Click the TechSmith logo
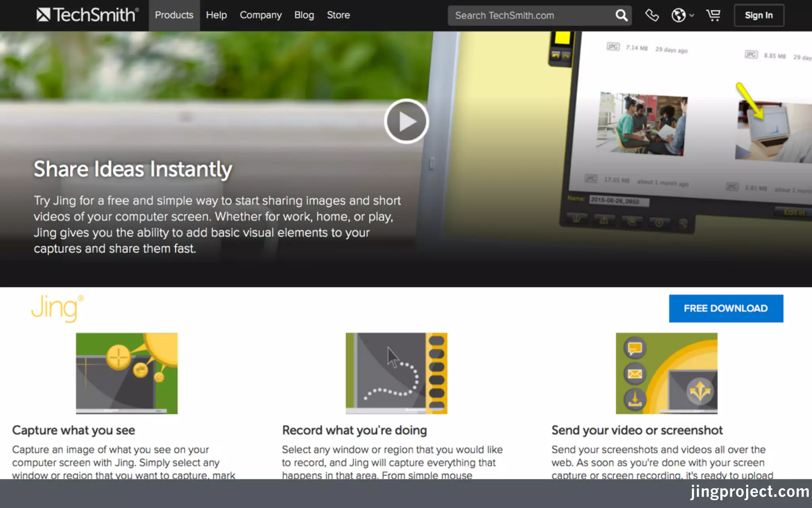 click(87, 15)
